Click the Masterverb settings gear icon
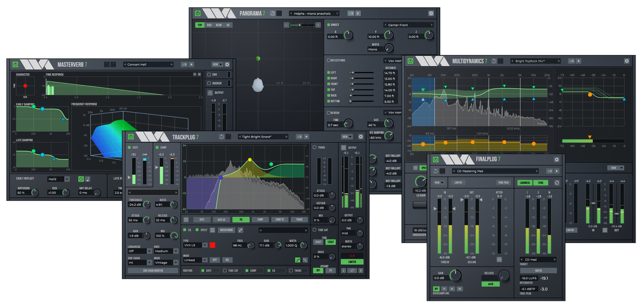 pos(227,65)
